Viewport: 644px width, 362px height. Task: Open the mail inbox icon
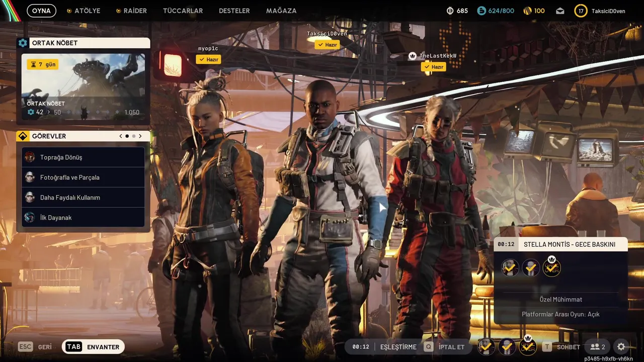click(x=560, y=11)
